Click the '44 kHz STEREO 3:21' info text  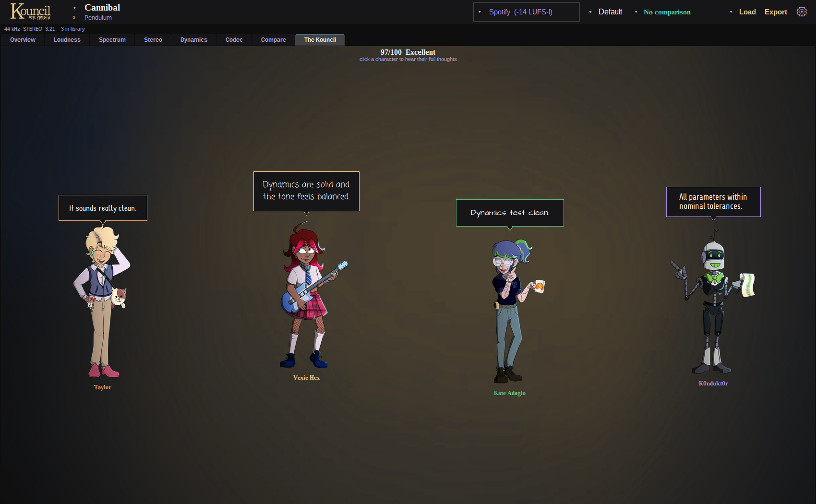click(30, 29)
